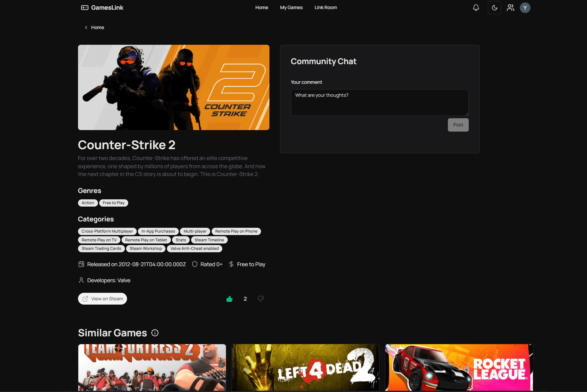The image size is (587, 392).
Task: Click the GamesLink logo icon
Action: (x=84, y=8)
